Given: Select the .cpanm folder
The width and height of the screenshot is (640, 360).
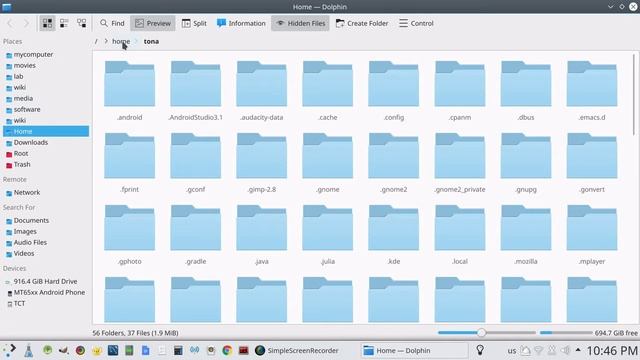Looking at the screenshot, I should (x=460, y=91).
